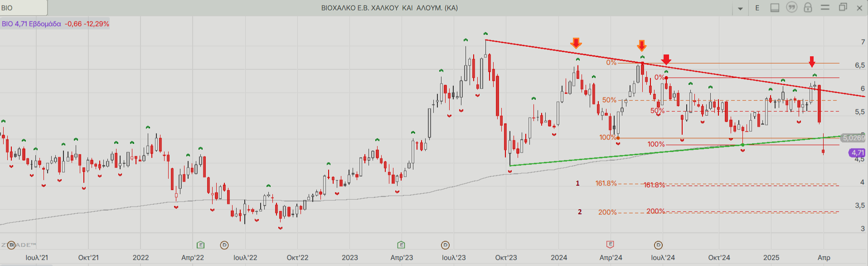Open the symbol dropdown arrow in title bar
Screen dimensions: 868x266
click(740, 8)
